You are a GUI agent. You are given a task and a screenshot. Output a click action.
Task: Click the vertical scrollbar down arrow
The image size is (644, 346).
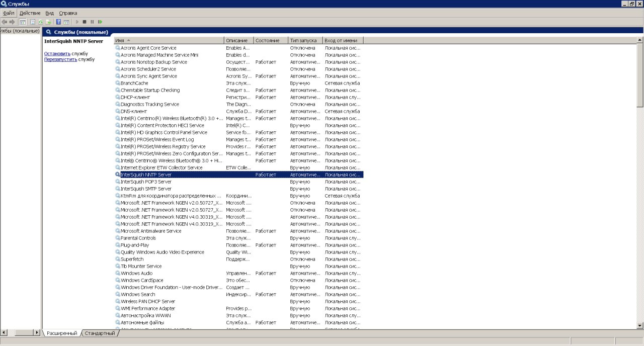click(640, 326)
